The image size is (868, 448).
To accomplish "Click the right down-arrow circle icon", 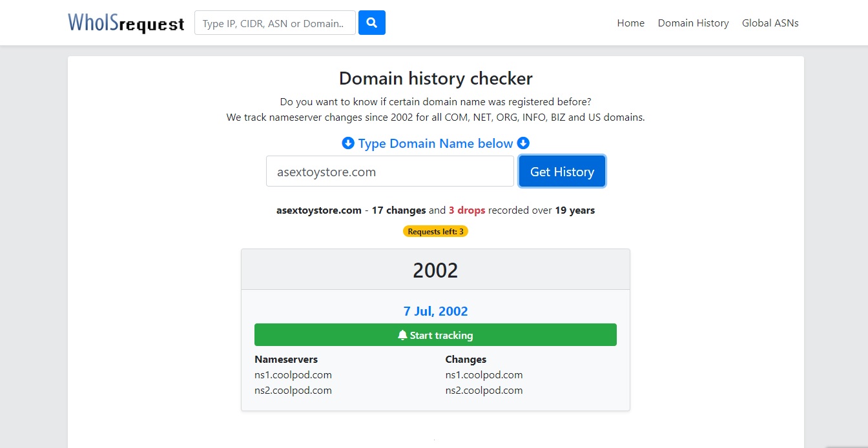I will 523,143.
